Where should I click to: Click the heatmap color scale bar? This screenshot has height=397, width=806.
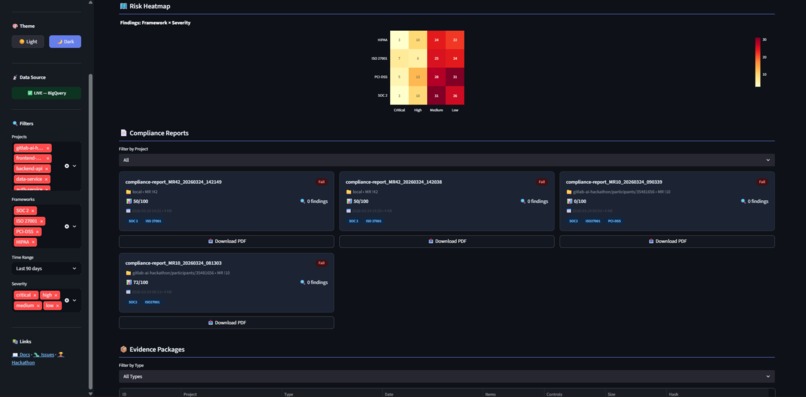758,62
